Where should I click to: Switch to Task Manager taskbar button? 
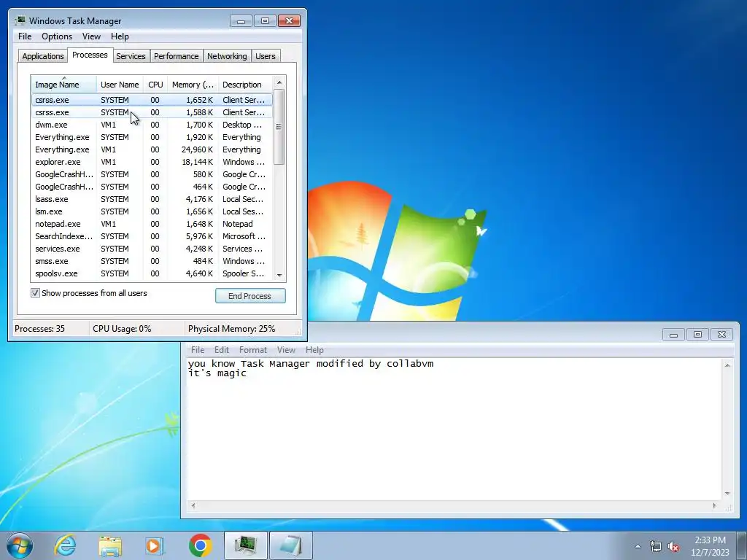coord(245,545)
